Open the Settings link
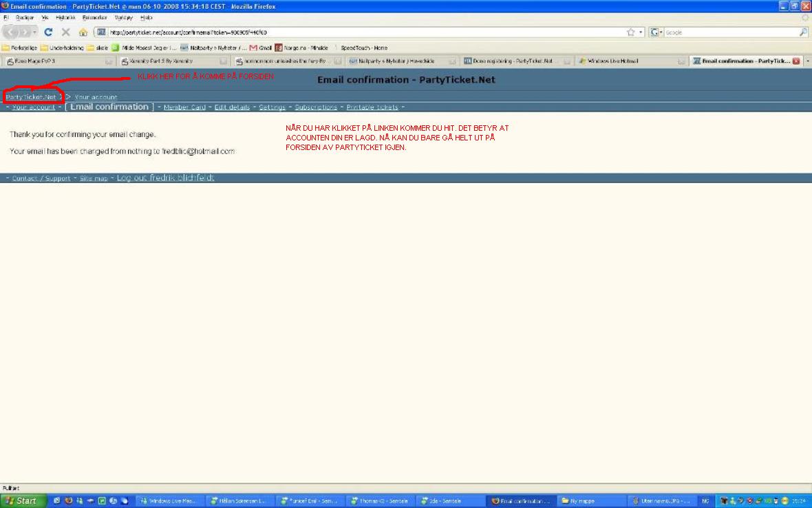 272,107
